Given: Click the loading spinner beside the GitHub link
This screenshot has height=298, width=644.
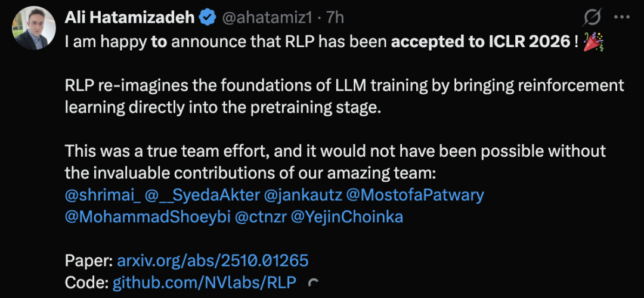Looking at the screenshot, I should [x=311, y=284].
